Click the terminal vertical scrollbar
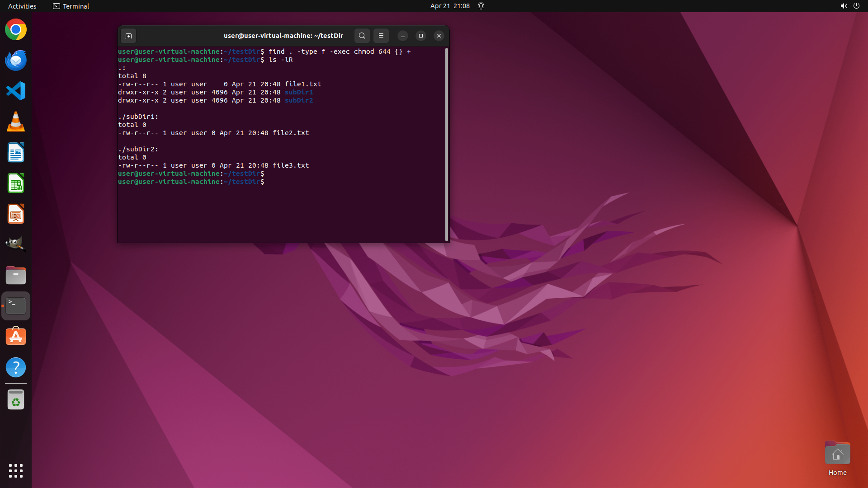868x488 pixels. pos(447,145)
